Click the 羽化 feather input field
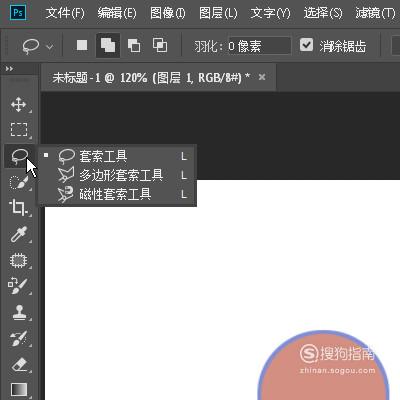Viewport: 400px width, 400px height. (259, 46)
